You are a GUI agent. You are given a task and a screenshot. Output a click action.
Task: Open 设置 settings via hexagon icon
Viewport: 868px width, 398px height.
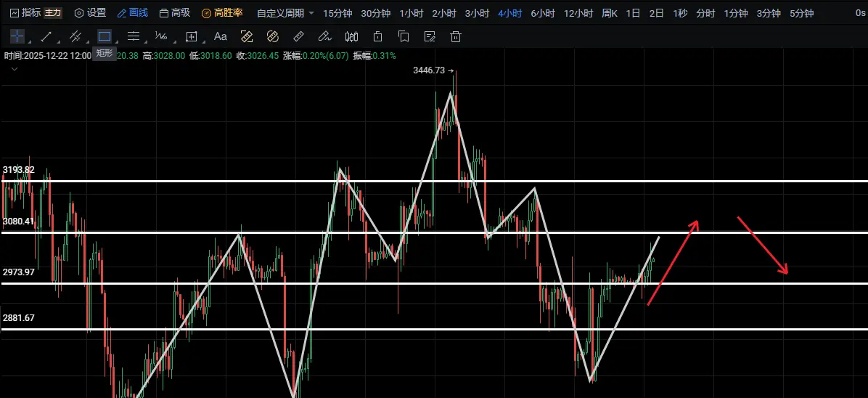coord(79,13)
